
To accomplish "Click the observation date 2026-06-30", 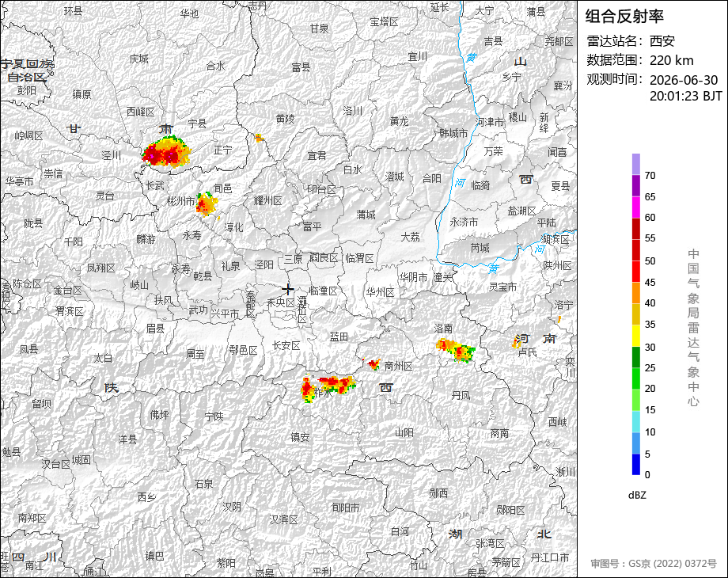I will pos(684,80).
